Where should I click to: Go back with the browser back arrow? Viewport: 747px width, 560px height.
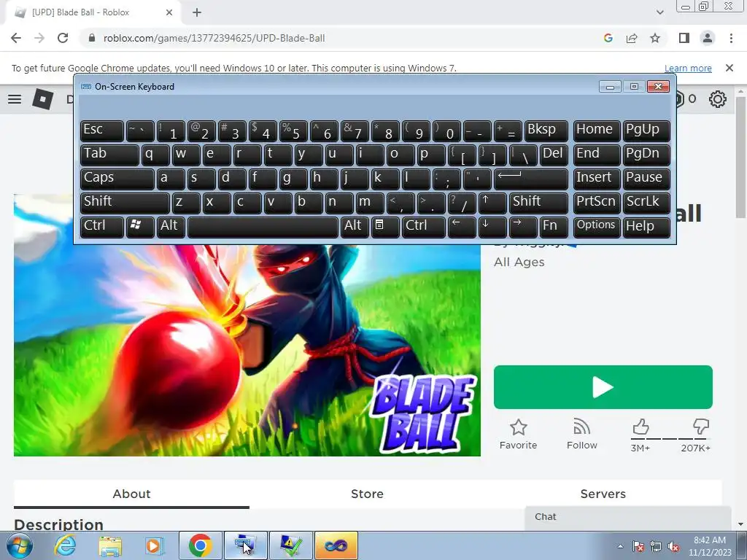16,38
